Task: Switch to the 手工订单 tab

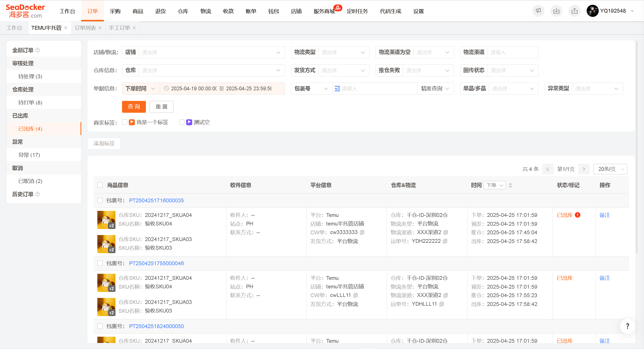Action: 119,28
